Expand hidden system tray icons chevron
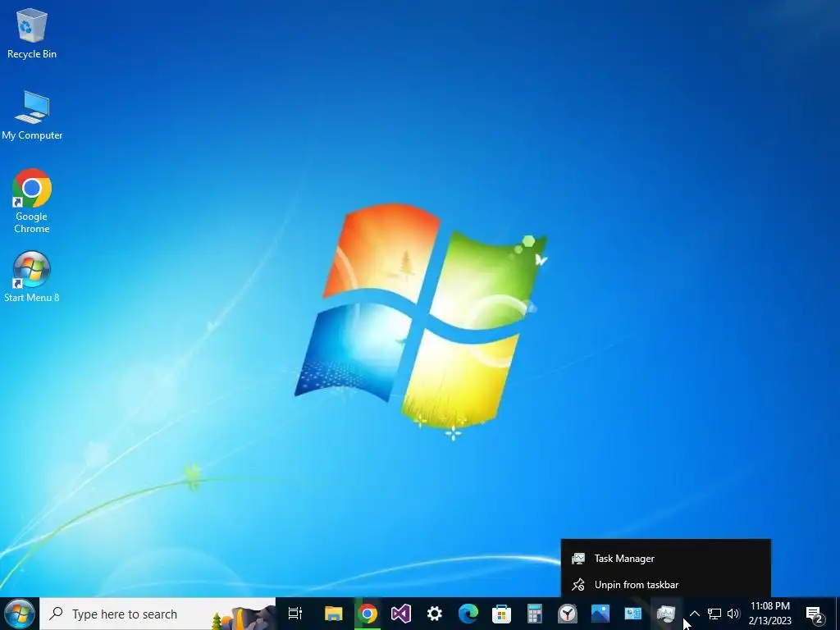 (694, 614)
